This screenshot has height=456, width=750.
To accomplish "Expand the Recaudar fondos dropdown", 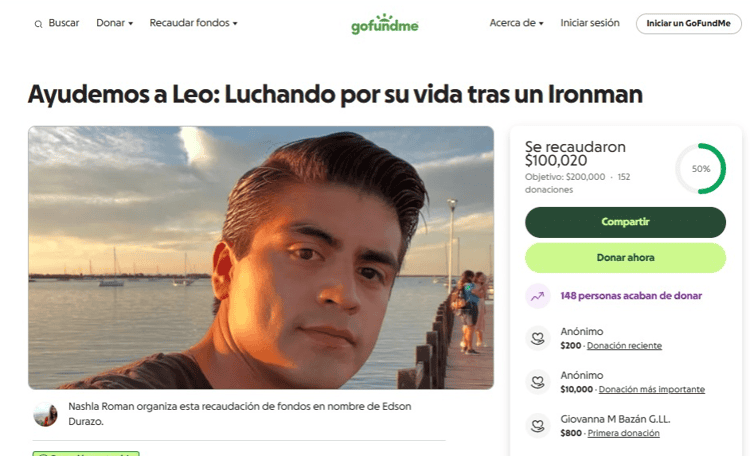I will [193, 23].
